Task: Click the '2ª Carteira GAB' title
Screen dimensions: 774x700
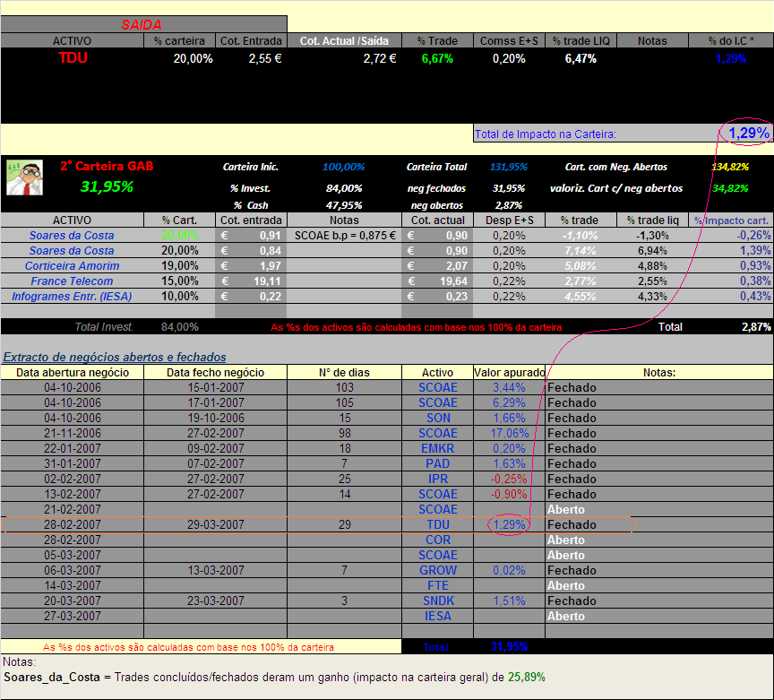Action: (107, 166)
